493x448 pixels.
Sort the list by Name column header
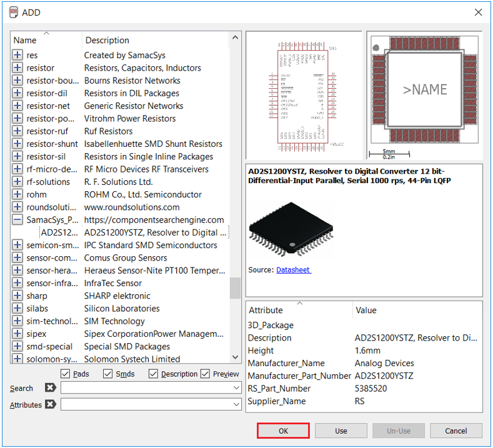click(x=46, y=40)
